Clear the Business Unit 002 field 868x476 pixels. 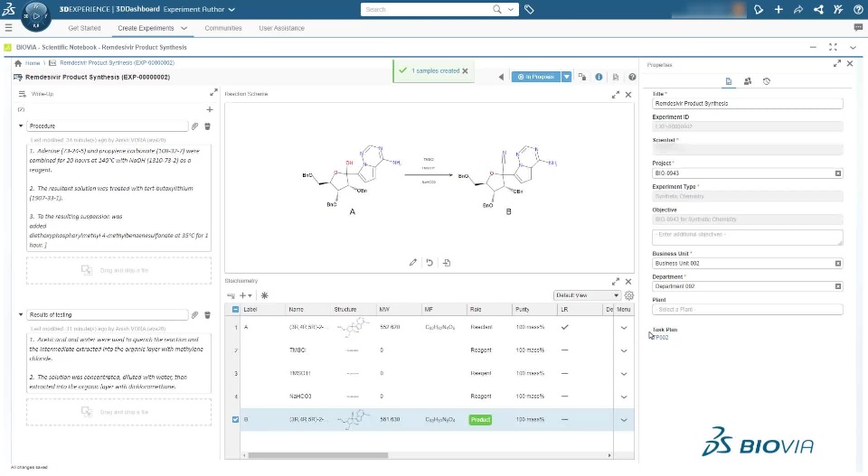point(838,264)
